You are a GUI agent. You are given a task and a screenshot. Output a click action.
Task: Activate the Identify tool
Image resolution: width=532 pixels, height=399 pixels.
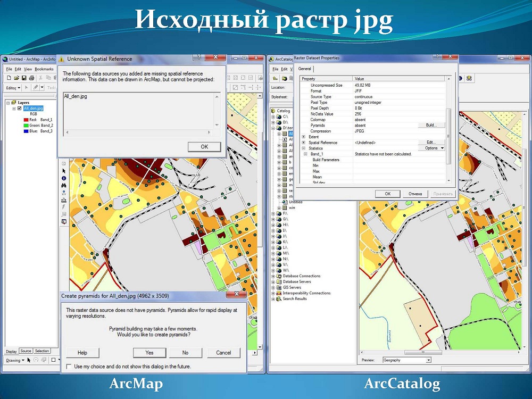64,178
